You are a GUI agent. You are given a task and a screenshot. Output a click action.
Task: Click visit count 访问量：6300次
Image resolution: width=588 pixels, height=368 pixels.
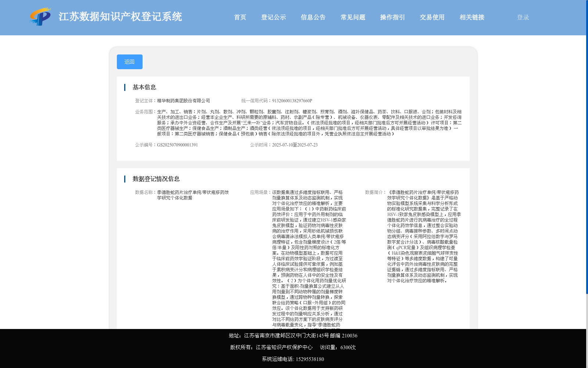point(338,347)
